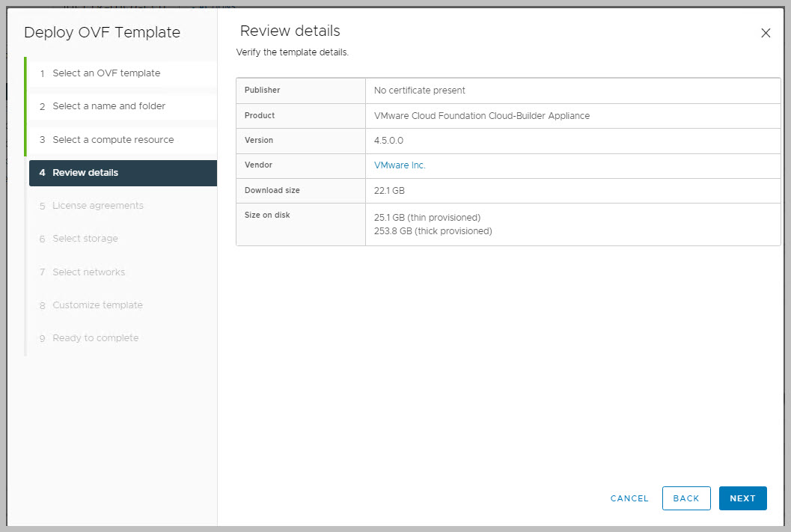
Task: Cancel the OVF deployment wizard
Action: 629,498
